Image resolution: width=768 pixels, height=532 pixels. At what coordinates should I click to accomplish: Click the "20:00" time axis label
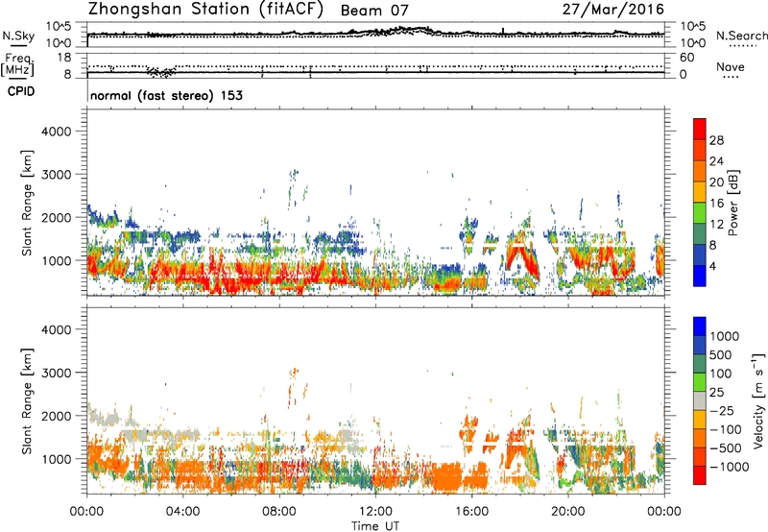click(x=567, y=512)
